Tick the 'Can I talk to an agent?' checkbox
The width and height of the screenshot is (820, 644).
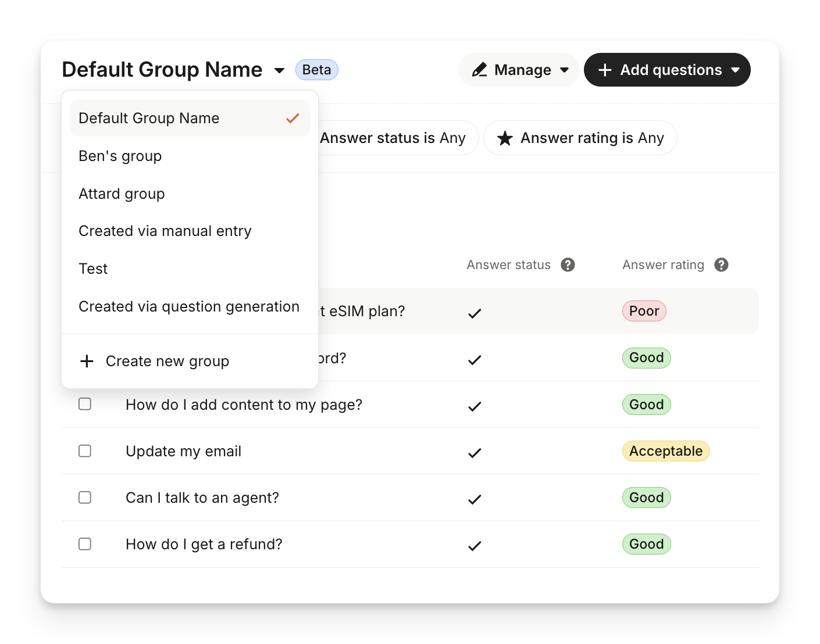click(85, 498)
